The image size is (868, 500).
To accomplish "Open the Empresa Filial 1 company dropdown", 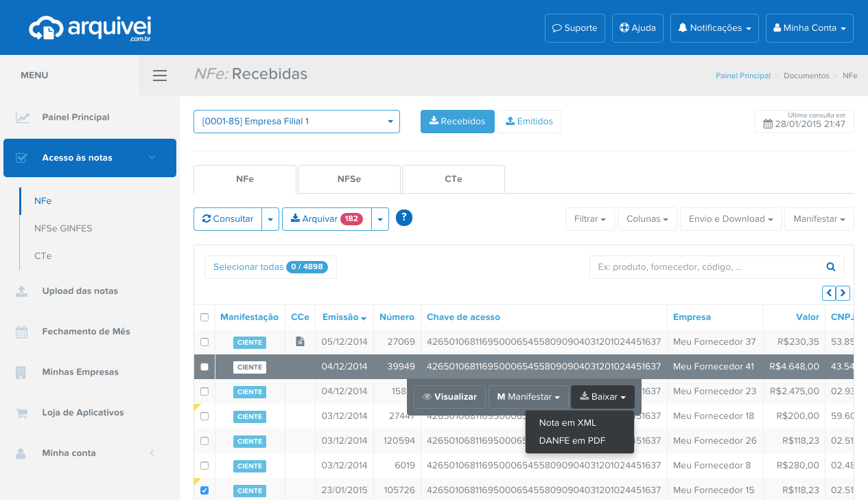I will [296, 121].
